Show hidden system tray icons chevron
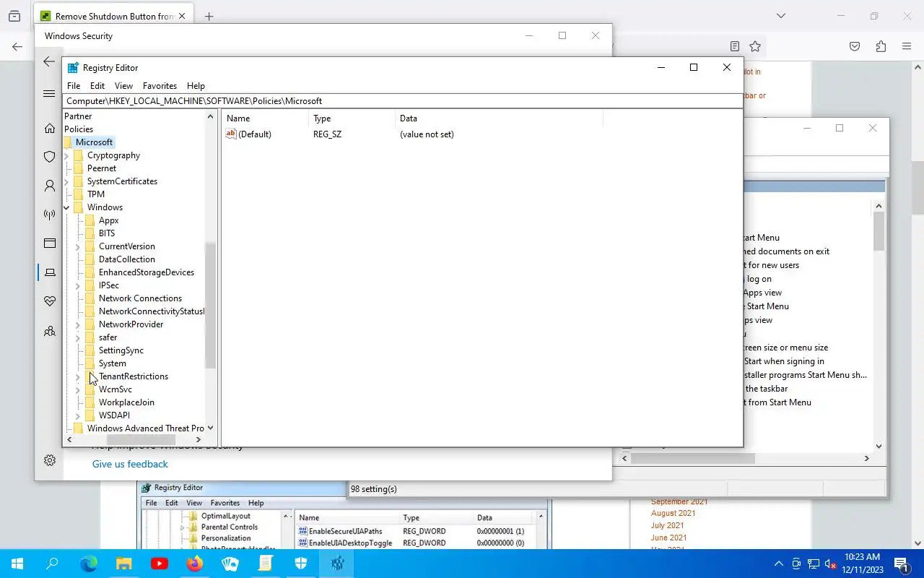The image size is (924, 578). [x=779, y=564]
